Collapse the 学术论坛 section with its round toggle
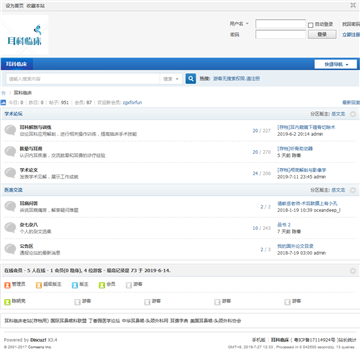The image size is (360, 360). [353, 114]
